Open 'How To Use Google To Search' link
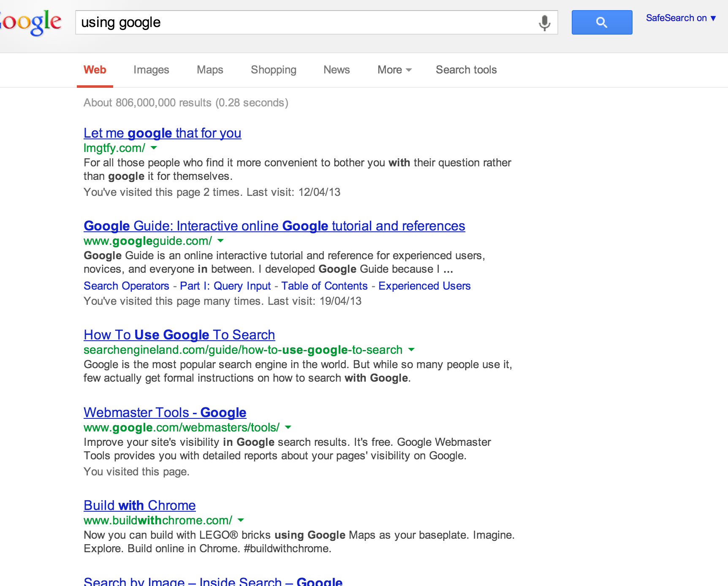 pyautogui.click(x=179, y=335)
